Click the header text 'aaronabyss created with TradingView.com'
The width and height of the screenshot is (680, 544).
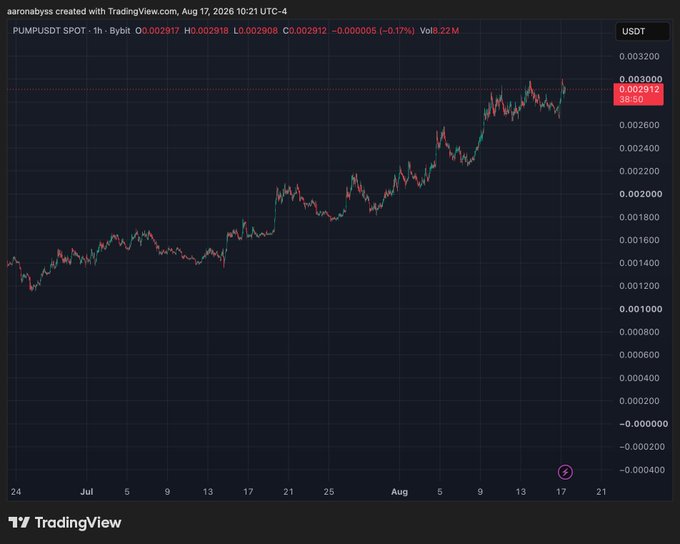pos(92,11)
